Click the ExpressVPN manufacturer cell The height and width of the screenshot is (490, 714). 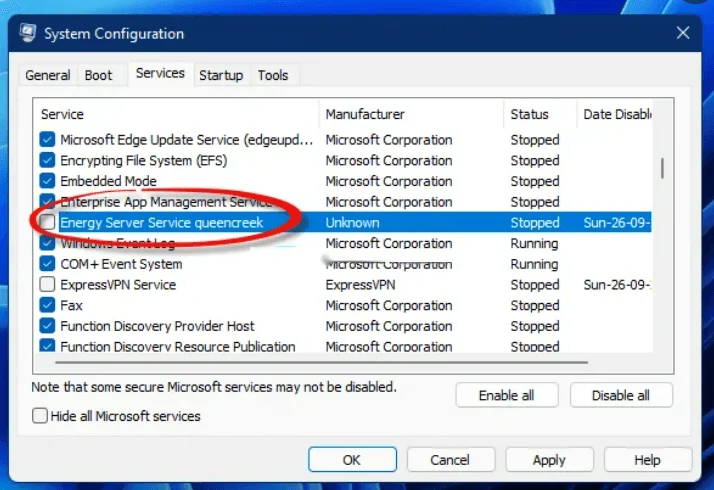tap(360, 285)
